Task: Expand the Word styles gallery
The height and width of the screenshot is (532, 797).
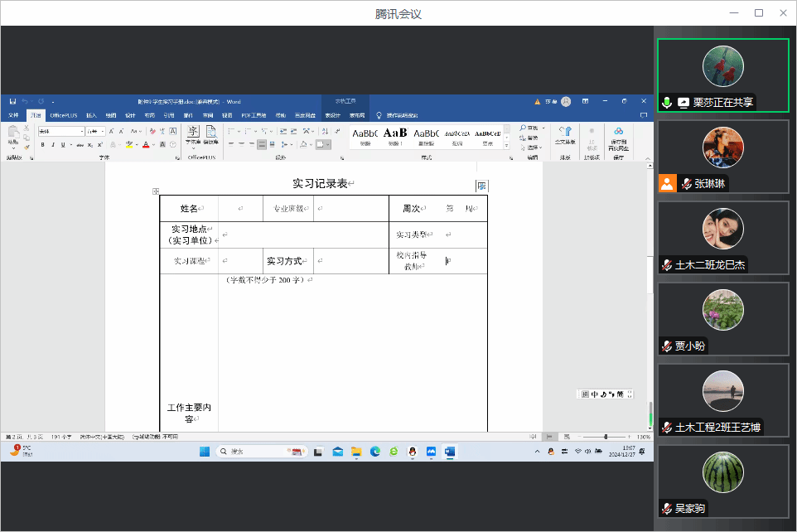Action: pyautogui.click(x=507, y=144)
